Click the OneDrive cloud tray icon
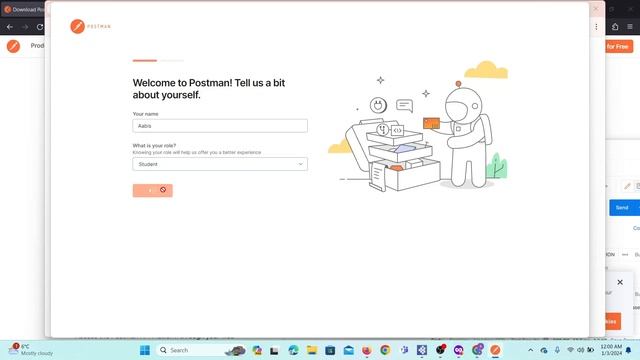Screen dimensions: 640x360 tap(544, 350)
